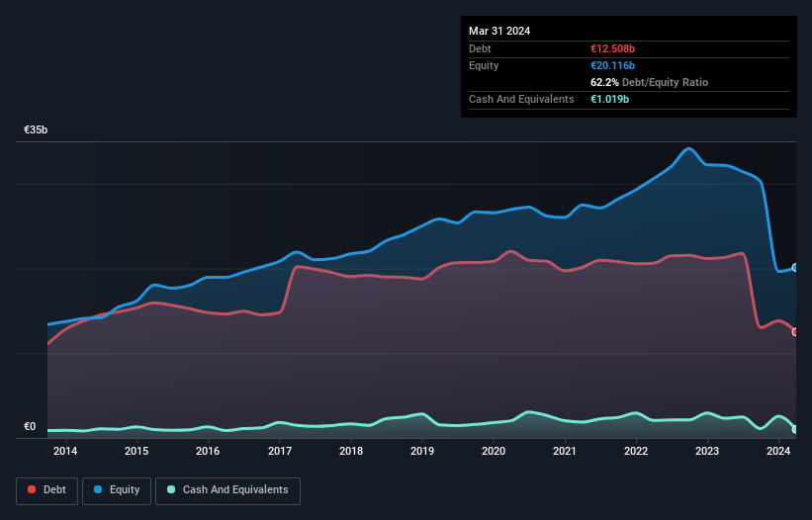Click the Mar 31 2024 tooltip date header

point(499,31)
